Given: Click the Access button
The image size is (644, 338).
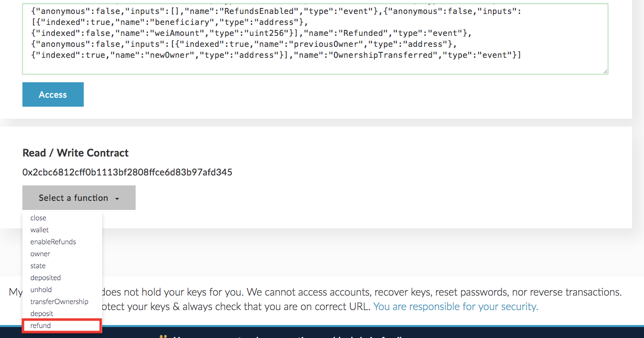Looking at the screenshot, I should (x=53, y=95).
